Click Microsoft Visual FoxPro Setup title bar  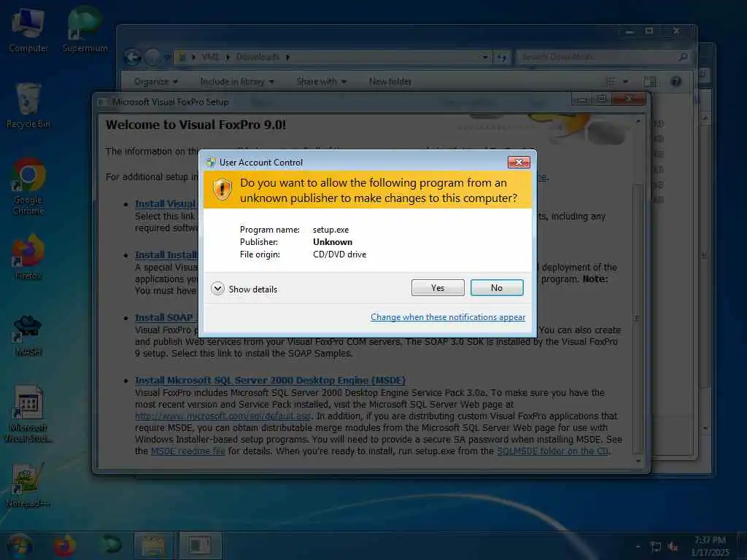[333, 101]
